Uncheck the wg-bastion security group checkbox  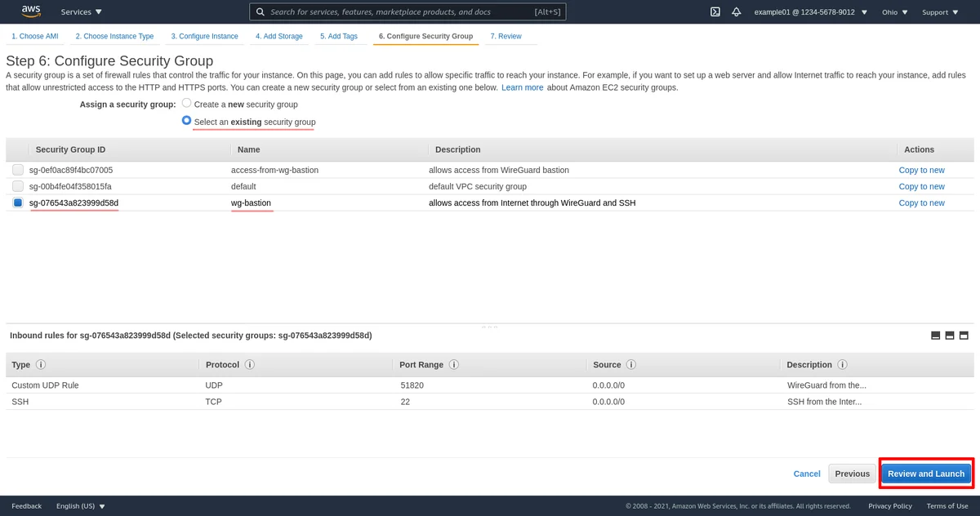click(18, 202)
